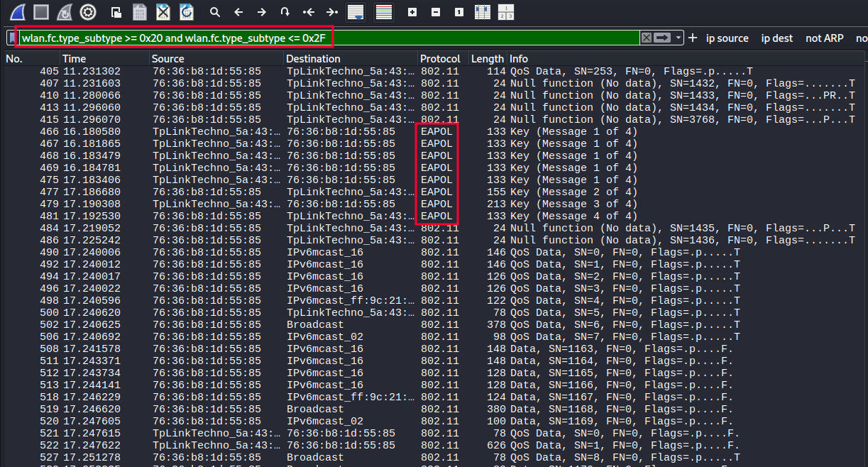868x467 pixels.
Task: Apply the 'not ARP' filter shortcut
Action: pyautogui.click(x=825, y=38)
